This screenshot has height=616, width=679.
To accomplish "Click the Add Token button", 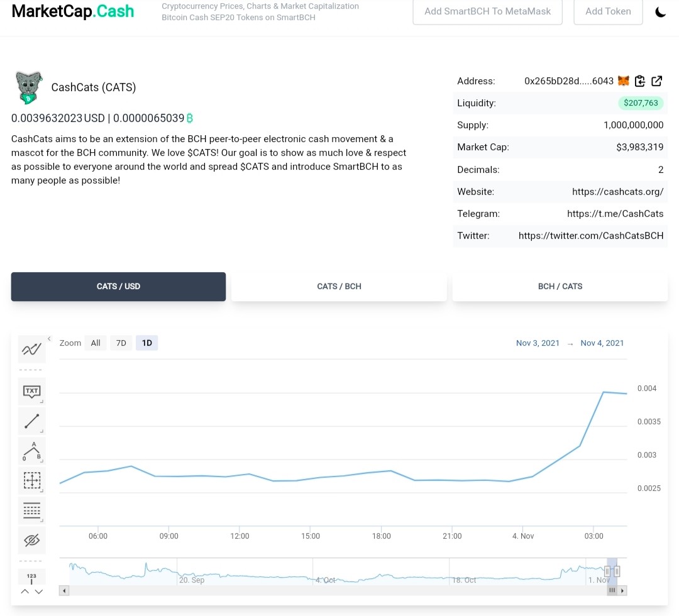I will (x=608, y=12).
